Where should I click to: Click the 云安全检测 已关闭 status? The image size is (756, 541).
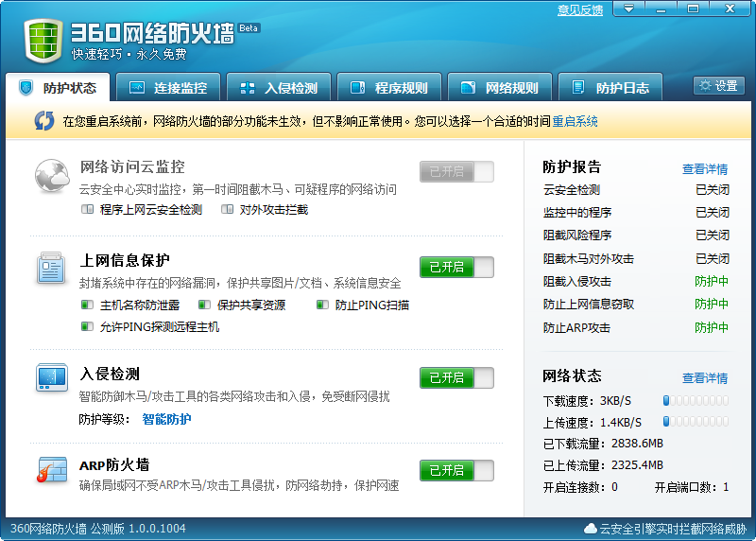[713, 190]
